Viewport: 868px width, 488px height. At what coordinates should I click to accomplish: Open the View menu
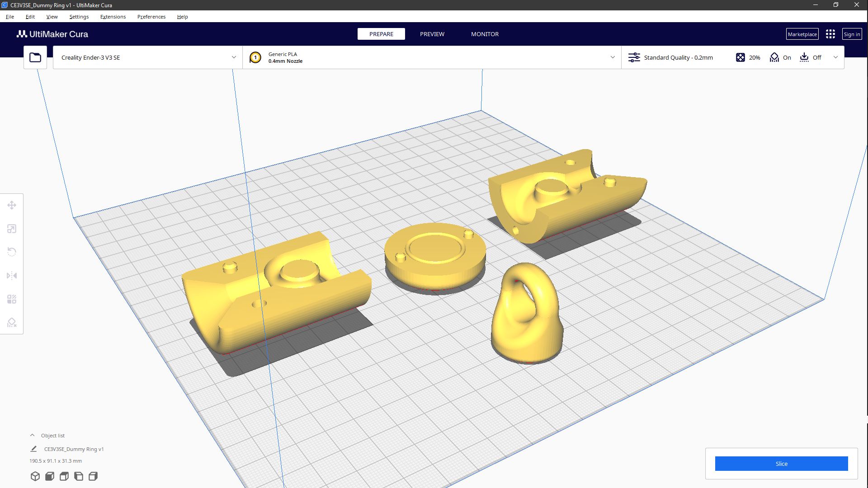(x=52, y=17)
